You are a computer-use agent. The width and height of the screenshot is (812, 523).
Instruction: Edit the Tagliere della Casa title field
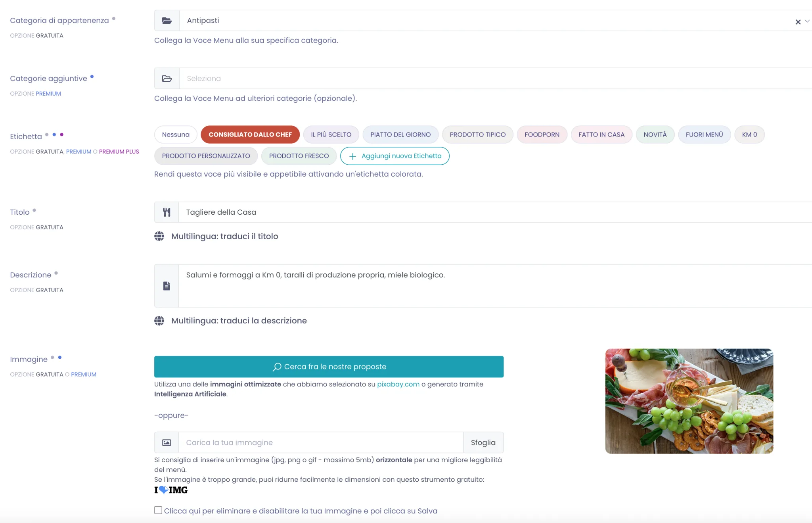496,212
